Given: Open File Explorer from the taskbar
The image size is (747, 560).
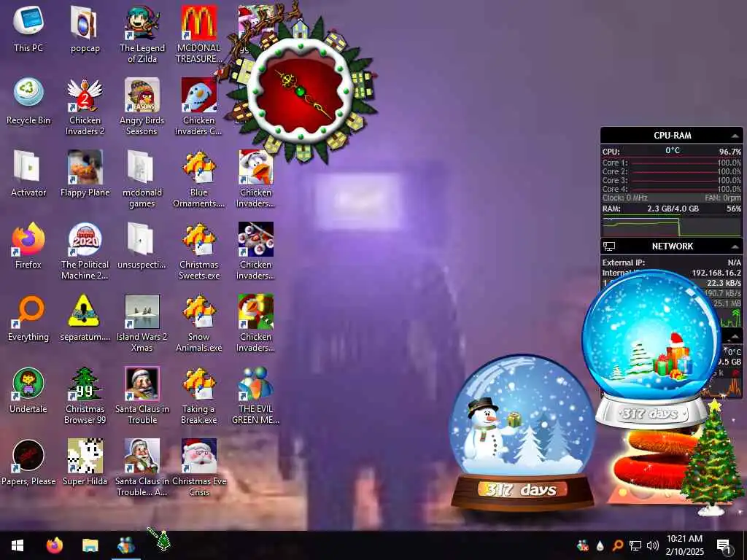Looking at the screenshot, I should coord(90,545).
